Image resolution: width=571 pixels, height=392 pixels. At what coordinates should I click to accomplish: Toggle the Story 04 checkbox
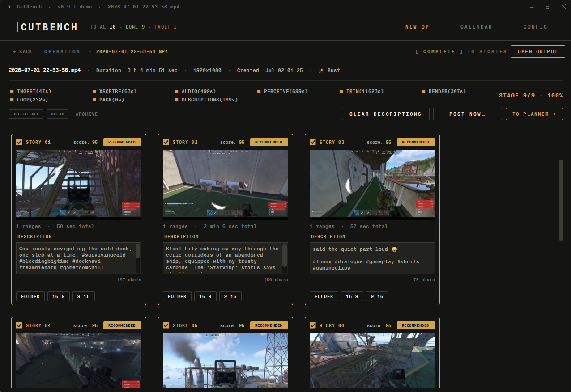tap(19, 325)
